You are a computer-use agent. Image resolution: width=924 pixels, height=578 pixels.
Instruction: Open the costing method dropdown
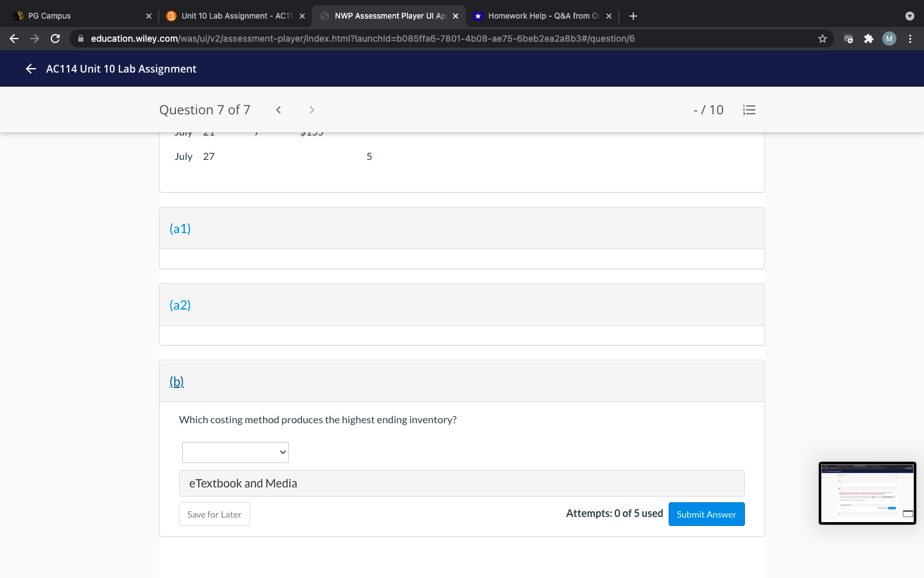(235, 452)
